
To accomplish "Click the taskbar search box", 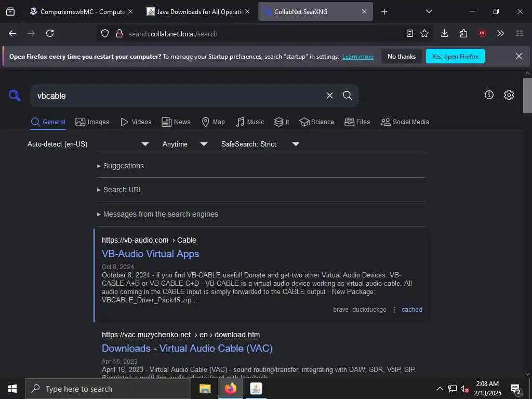I will pyautogui.click(x=108, y=389).
